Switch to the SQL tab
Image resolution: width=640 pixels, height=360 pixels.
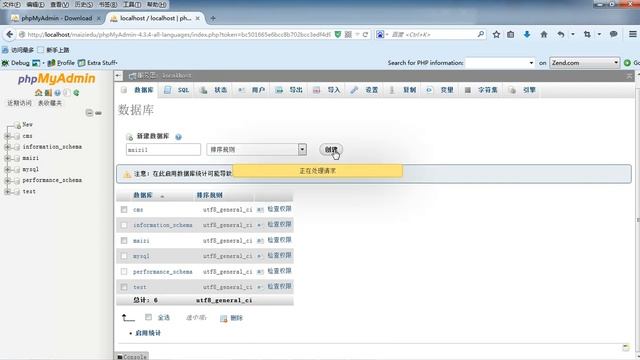[177, 90]
